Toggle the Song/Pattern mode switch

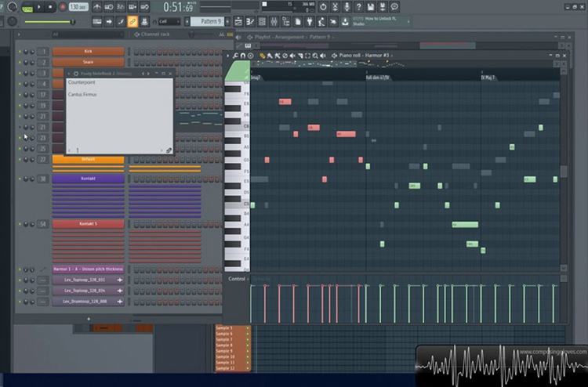pos(27,7)
